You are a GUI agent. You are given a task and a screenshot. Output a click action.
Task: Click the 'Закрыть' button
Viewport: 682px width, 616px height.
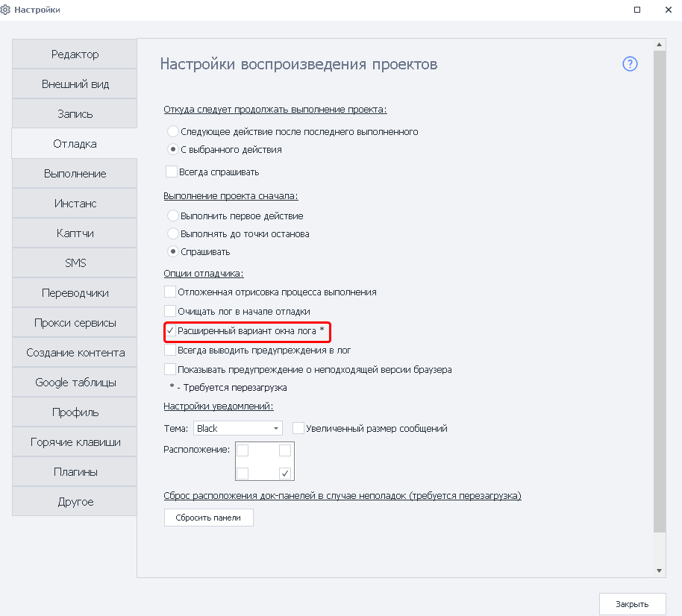(x=632, y=604)
